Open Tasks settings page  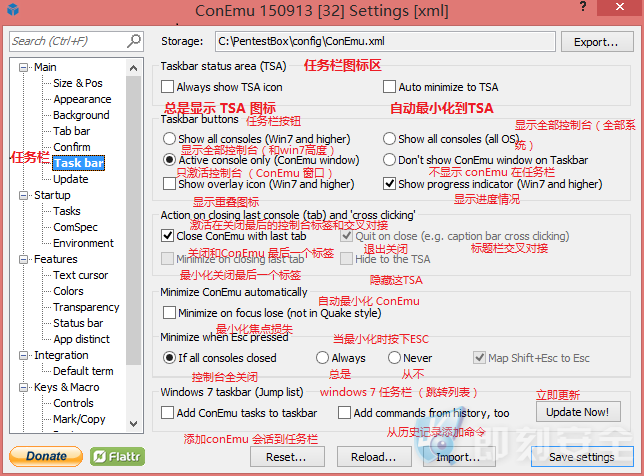(67, 211)
